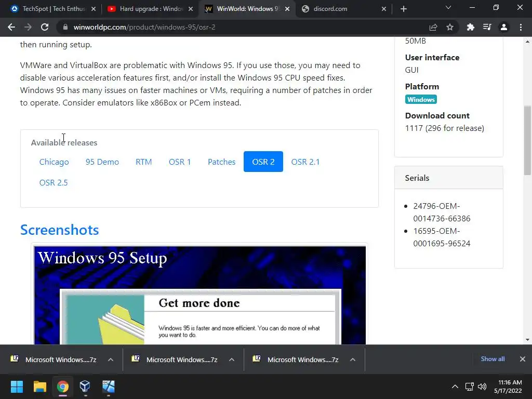The width and height of the screenshot is (532, 399).
Task: Click the scrollbar up arrow
Action: pyautogui.click(x=527, y=42)
